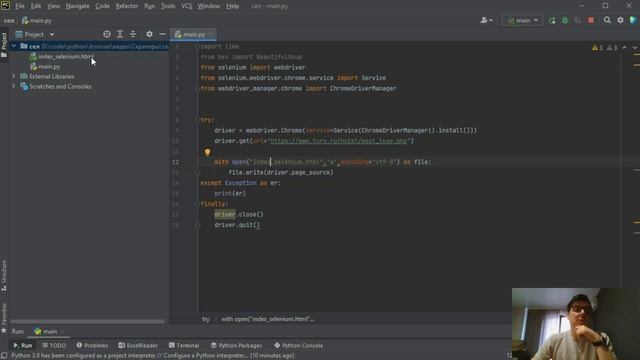Open the Terminal tool window tab

point(184,345)
